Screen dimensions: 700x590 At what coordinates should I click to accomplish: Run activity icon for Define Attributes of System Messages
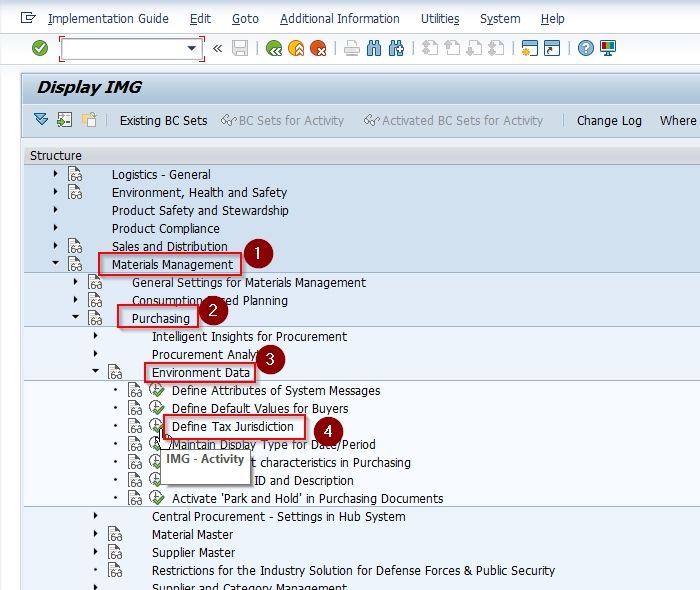tap(156, 390)
